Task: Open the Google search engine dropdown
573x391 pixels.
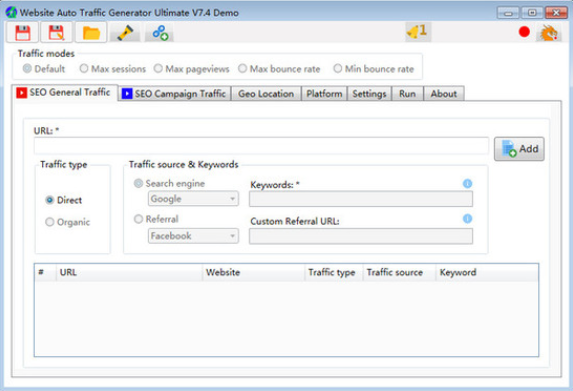Action: (x=193, y=199)
